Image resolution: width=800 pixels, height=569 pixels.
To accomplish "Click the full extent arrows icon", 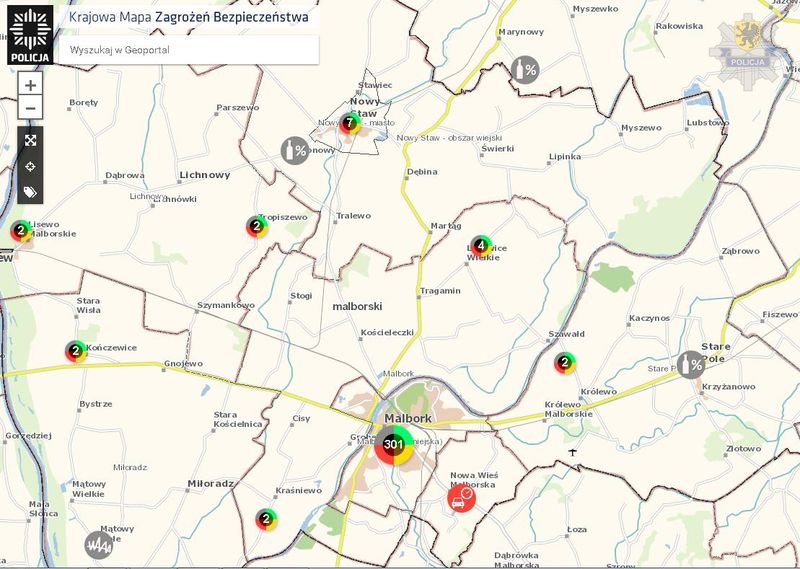I will 30,140.
